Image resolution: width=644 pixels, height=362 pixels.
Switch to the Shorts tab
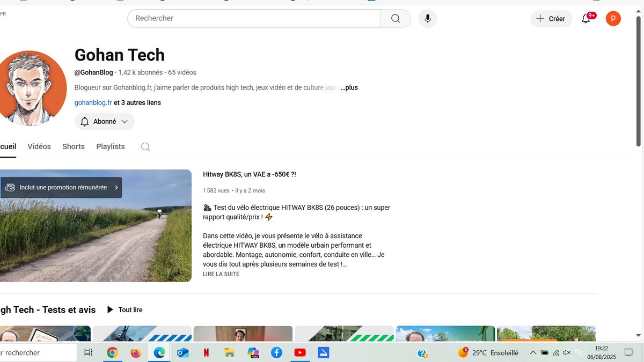point(74,146)
